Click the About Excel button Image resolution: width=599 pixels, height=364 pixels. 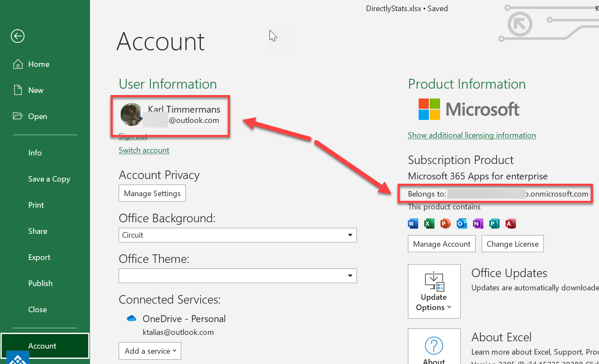(434, 346)
